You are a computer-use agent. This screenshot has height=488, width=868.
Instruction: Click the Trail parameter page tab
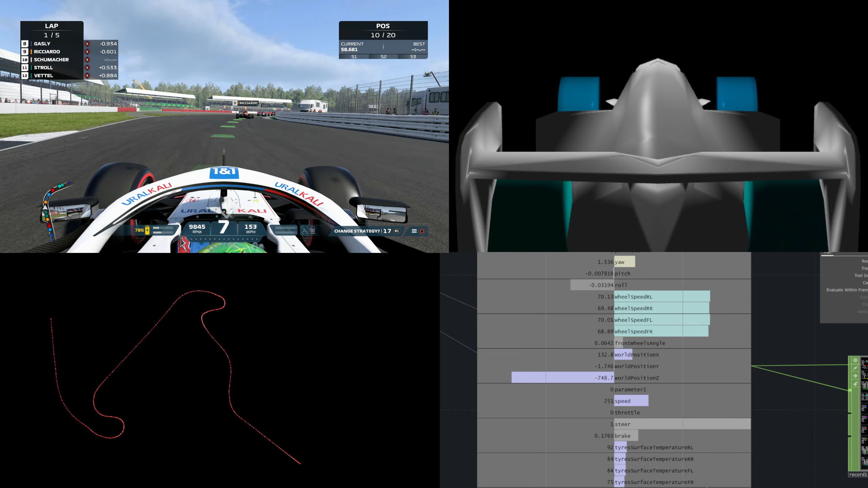pos(827,253)
